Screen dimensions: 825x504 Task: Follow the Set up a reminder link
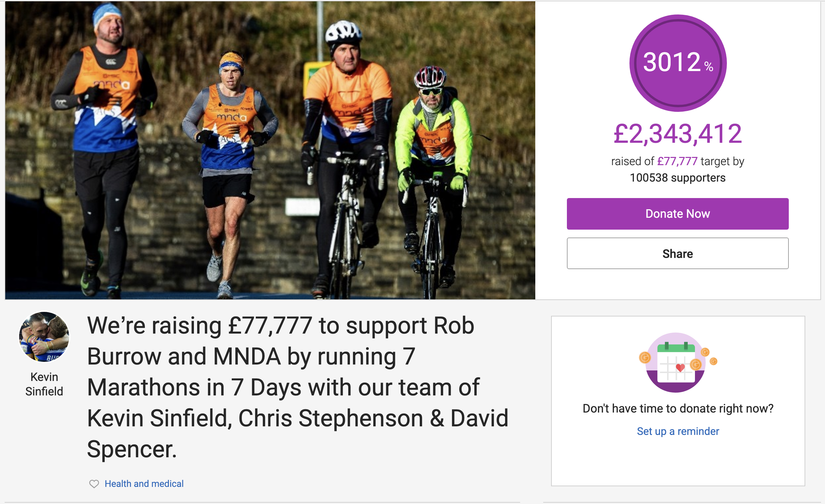coord(678,431)
